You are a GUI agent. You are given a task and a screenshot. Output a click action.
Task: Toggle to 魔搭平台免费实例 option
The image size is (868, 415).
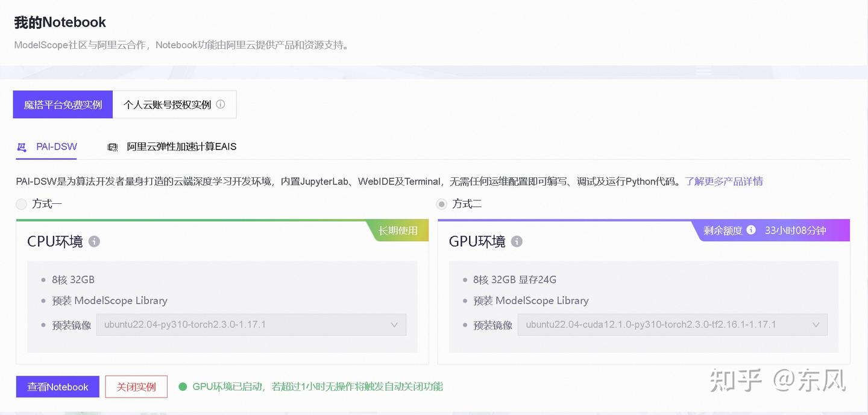62,104
